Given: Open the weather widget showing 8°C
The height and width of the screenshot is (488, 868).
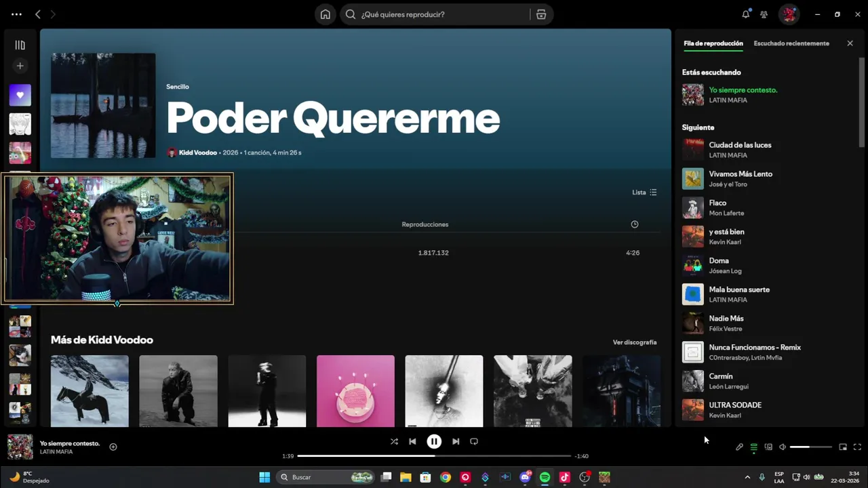Looking at the screenshot, I should tap(28, 477).
